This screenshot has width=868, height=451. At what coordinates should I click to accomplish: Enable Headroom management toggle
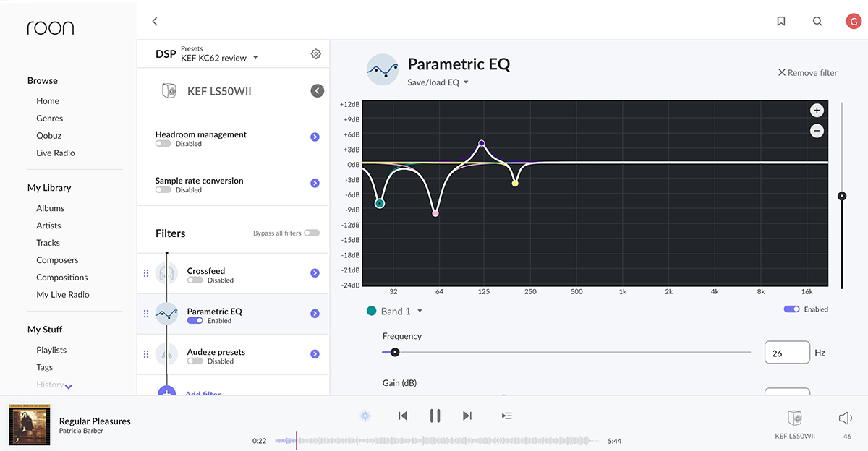pyautogui.click(x=163, y=144)
